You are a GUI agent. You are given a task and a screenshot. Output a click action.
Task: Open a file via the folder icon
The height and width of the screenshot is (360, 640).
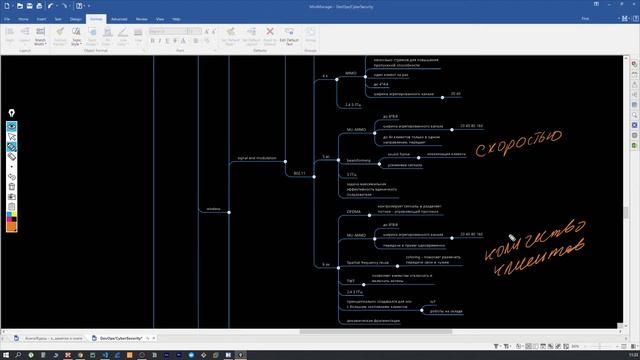(20, 6)
